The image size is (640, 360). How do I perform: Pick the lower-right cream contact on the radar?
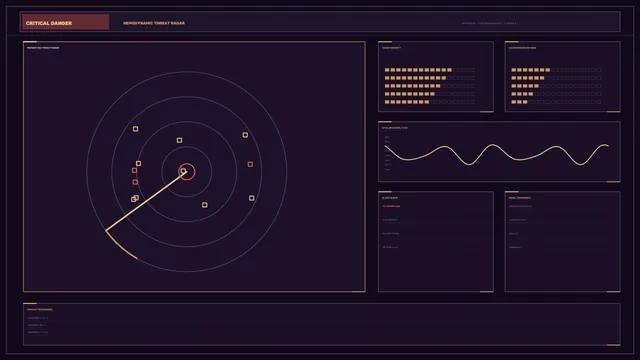pos(252,198)
